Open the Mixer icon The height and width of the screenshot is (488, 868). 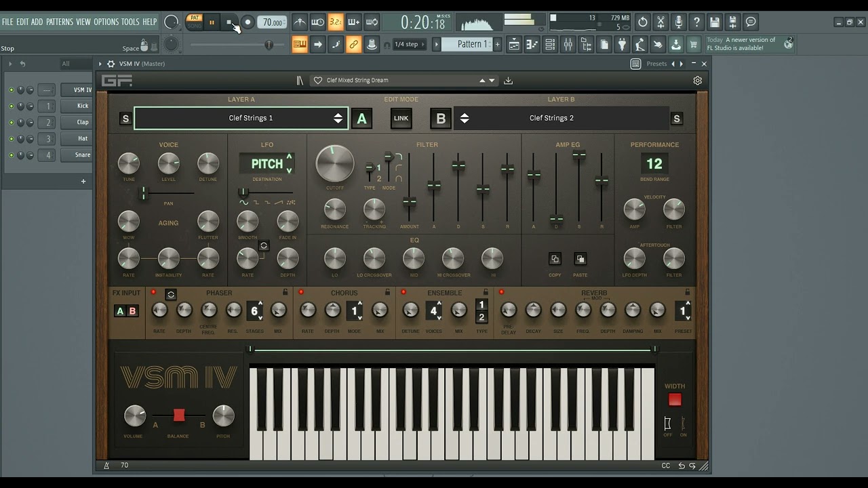coord(568,45)
